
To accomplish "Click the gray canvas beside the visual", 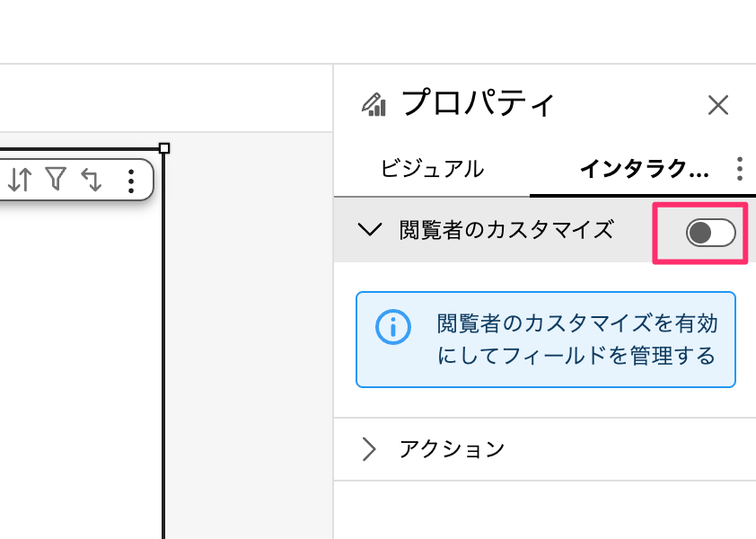I will coord(247,359).
